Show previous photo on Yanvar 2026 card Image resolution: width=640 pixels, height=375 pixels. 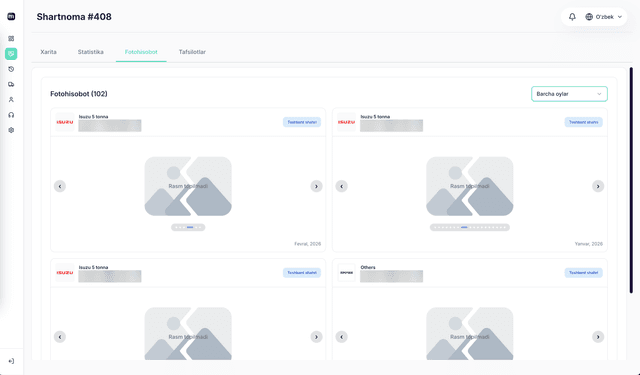click(342, 186)
